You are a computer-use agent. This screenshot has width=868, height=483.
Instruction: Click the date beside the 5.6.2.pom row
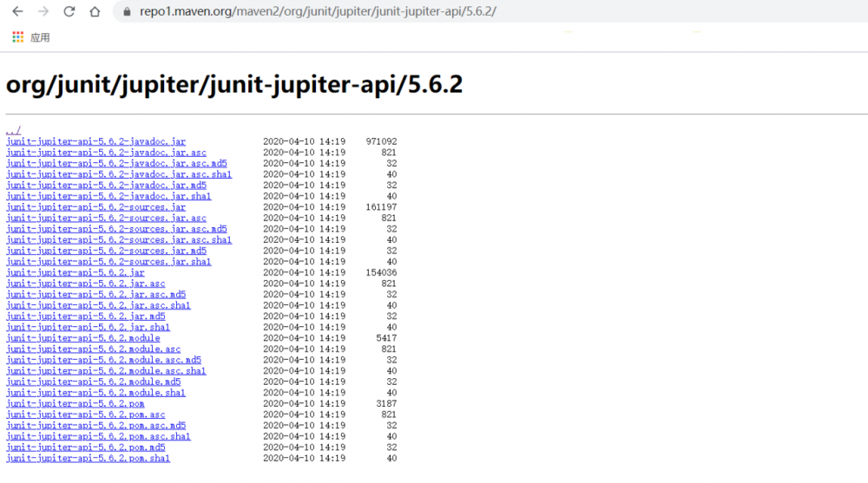tap(304, 404)
